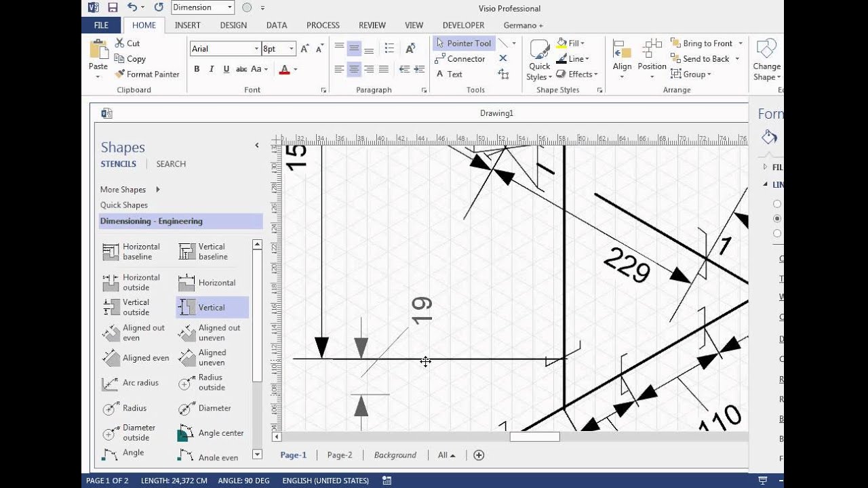The image size is (868, 488).
Task: Open the font color red swatch button
Action: [285, 69]
